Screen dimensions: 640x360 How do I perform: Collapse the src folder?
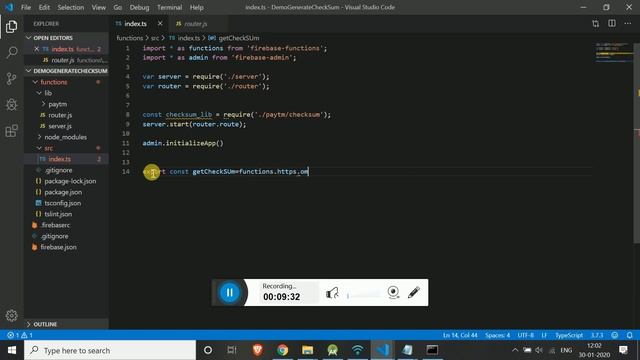(49, 148)
